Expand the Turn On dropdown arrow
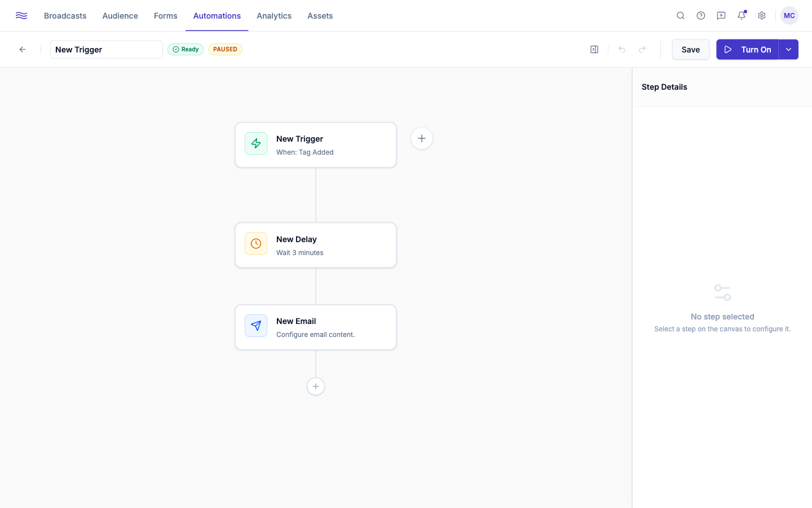The image size is (812, 508). tap(788, 50)
